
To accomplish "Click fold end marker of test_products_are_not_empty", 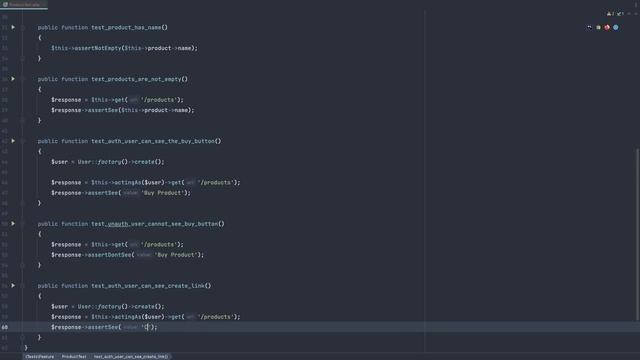I will [23, 120].
